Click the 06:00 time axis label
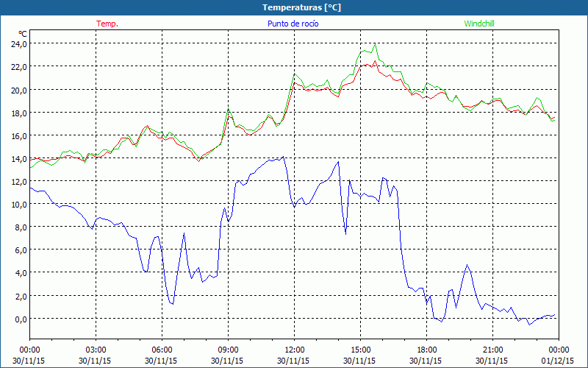The height and width of the screenshot is (368, 588). (162, 350)
